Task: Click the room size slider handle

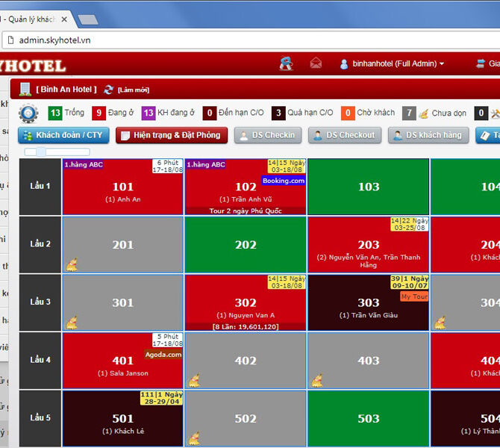Action: pyautogui.click(x=41, y=152)
